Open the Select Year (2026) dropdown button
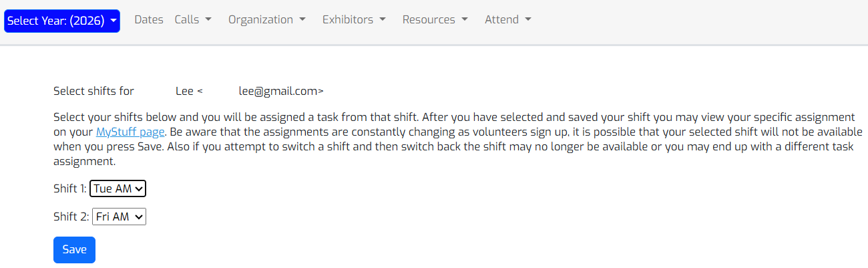 pyautogui.click(x=62, y=21)
